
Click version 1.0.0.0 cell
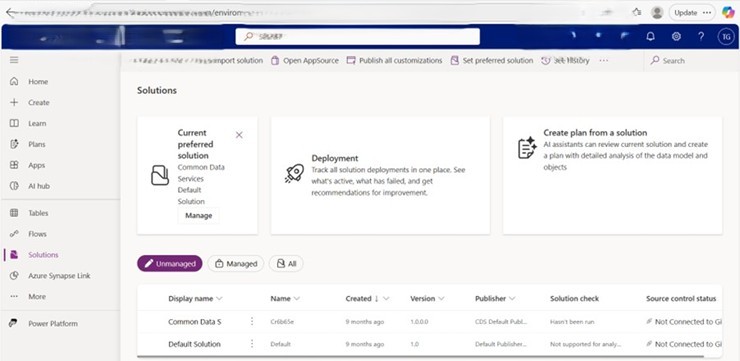click(x=420, y=322)
